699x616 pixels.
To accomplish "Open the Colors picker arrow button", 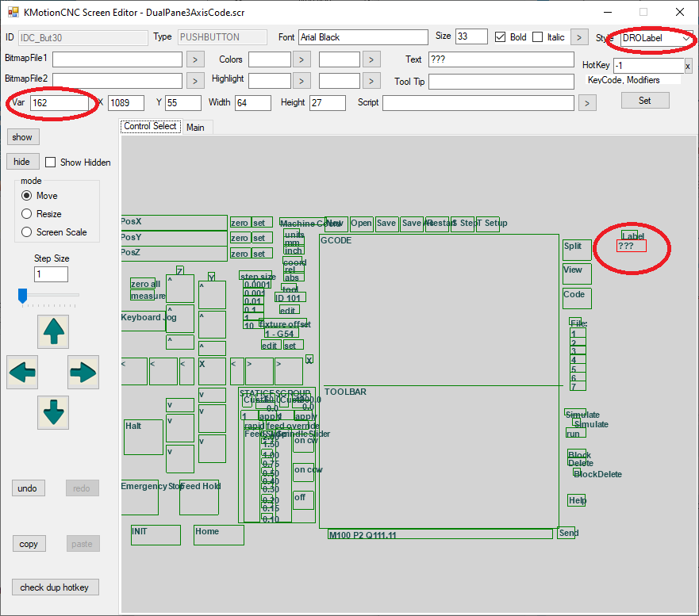I will tap(301, 59).
